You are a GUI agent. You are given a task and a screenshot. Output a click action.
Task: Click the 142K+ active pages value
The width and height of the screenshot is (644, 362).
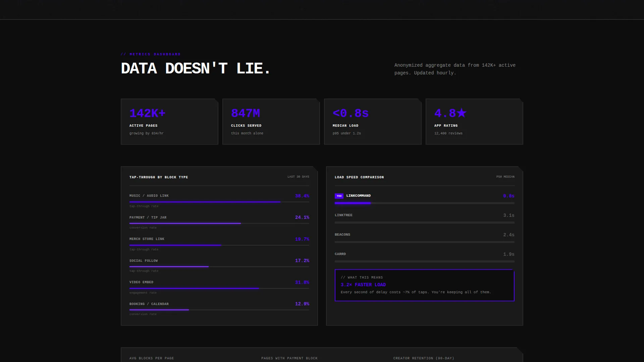[147, 113]
